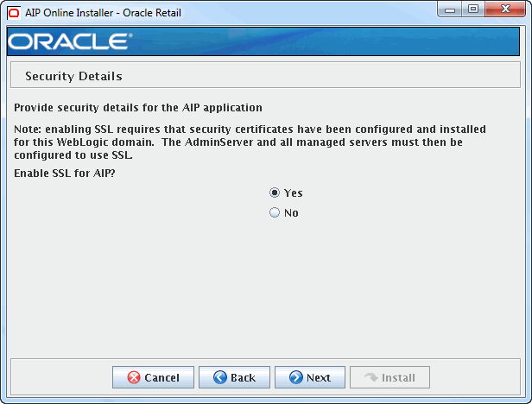
Task: Click the Cancel button
Action: 153,377
